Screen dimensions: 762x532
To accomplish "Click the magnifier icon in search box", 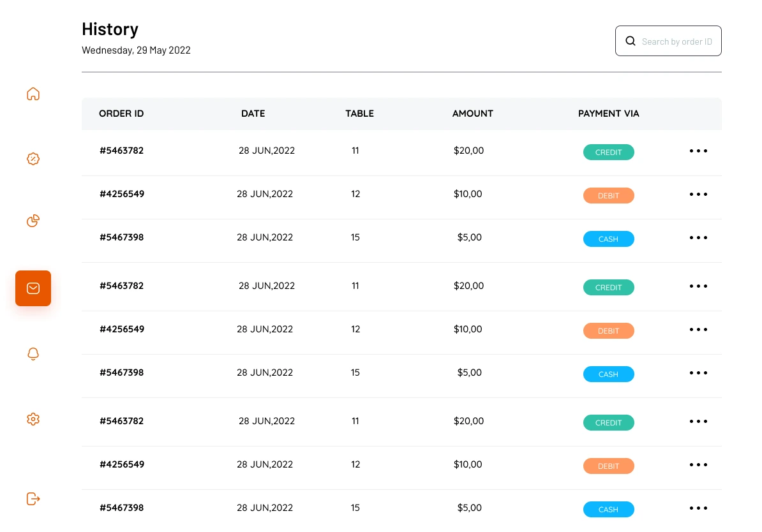I will coord(631,41).
